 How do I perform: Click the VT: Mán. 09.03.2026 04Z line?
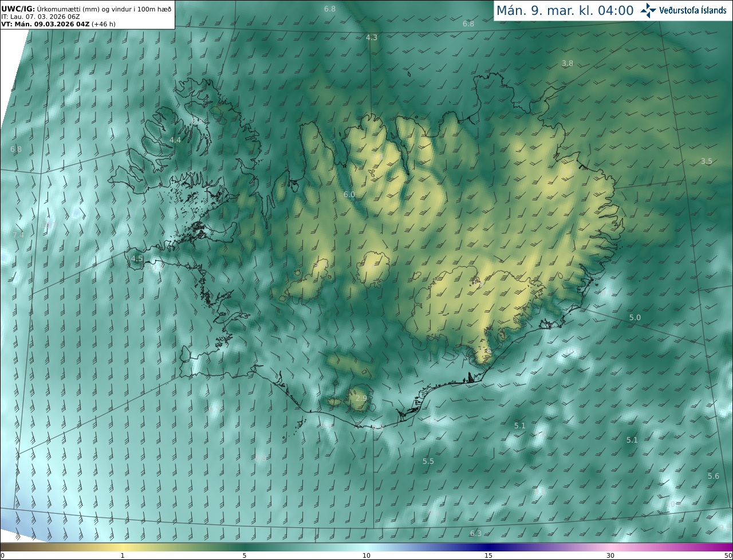pyautogui.click(x=58, y=24)
